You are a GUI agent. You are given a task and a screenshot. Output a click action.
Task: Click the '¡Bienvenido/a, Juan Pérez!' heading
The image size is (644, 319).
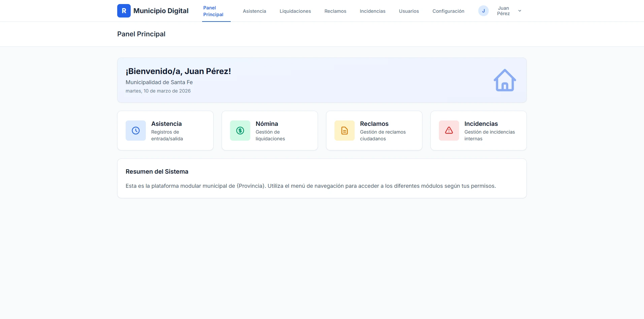coord(178,71)
